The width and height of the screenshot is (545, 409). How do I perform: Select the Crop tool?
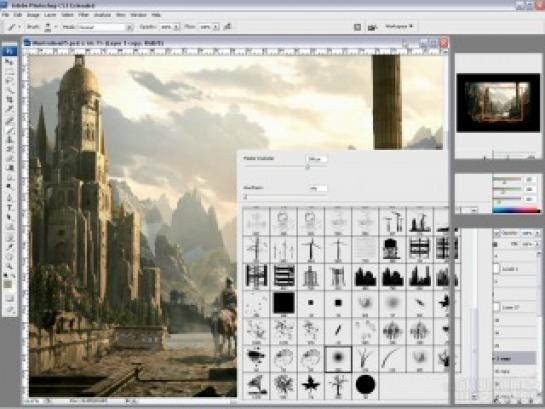(9, 99)
